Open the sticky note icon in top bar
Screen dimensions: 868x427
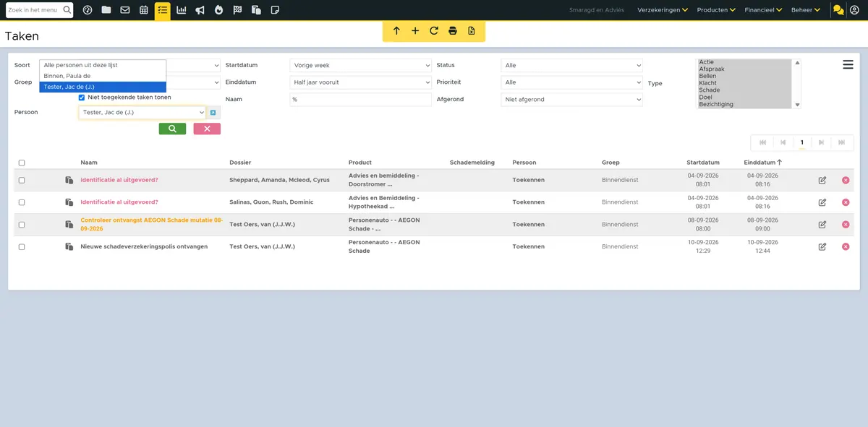coord(275,10)
